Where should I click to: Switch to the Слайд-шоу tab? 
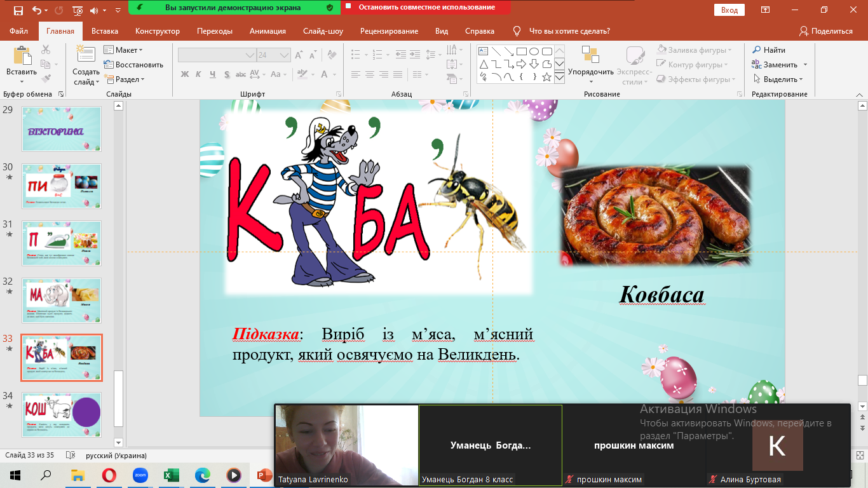point(323,31)
